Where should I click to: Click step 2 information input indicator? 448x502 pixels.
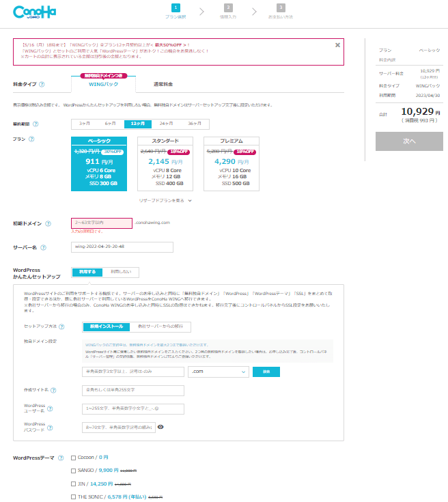(228, 11)
